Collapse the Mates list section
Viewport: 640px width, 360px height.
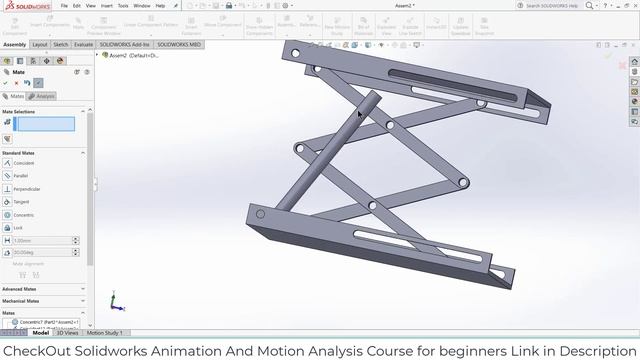pyautogui.click(x=83, y=313)
